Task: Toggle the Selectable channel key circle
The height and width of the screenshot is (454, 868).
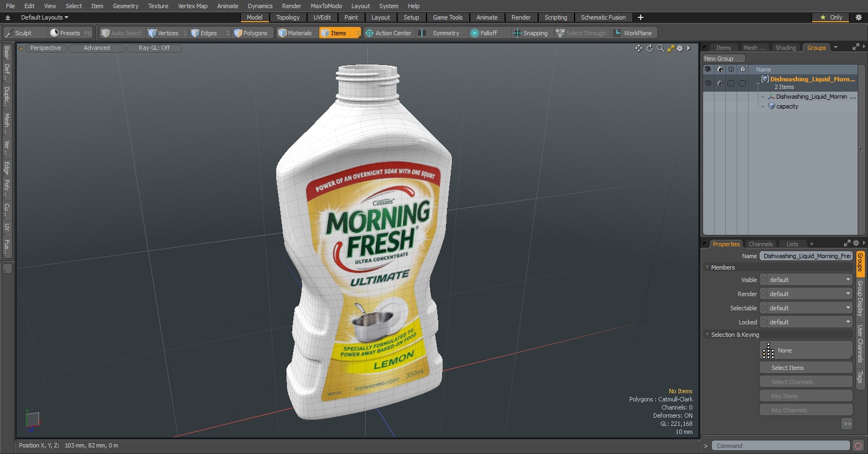Action: 763,308
